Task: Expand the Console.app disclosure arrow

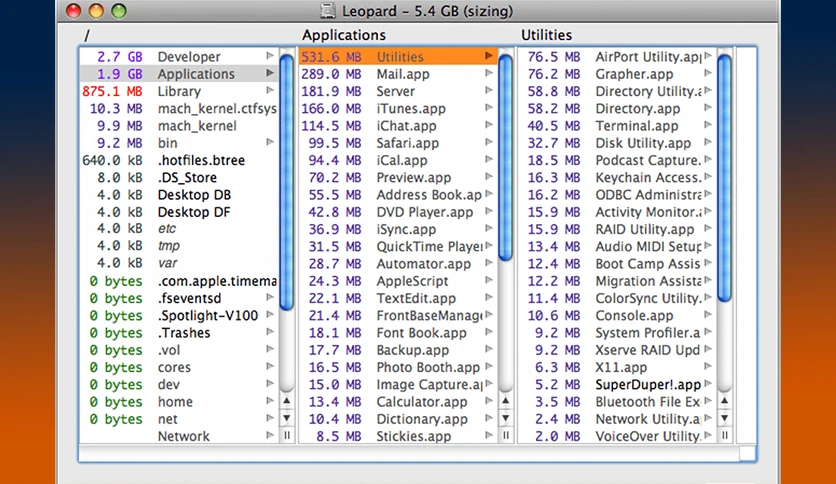Action: tap(708, 314)
